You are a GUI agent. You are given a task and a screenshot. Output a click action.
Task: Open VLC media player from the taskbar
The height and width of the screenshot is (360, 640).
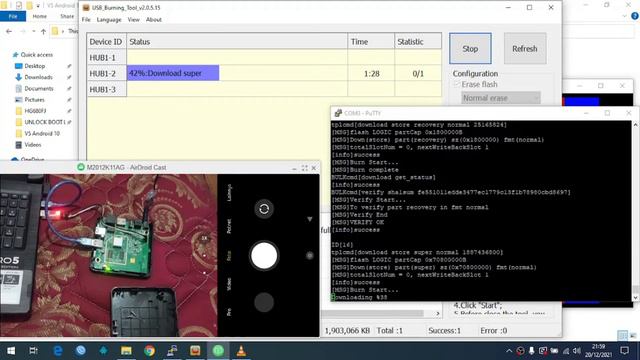(x=241, y=351)
